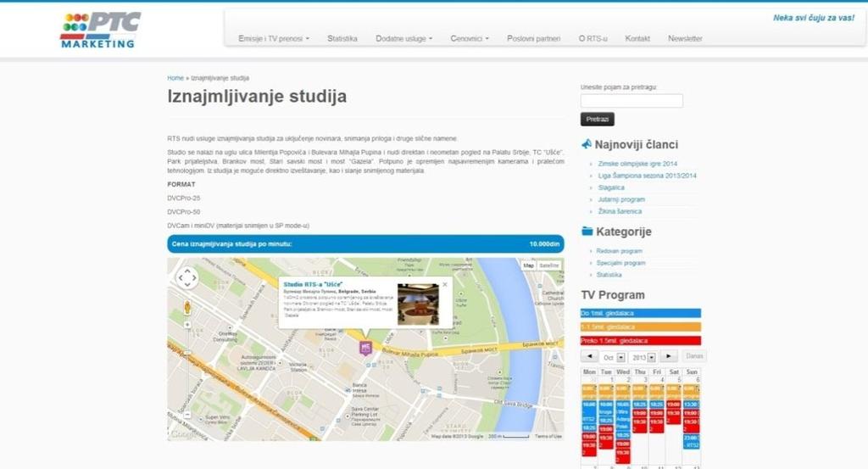Viewport: 868px width, 469px height.
Task: Click the Iznajmljivanje studija page heading
Action: click(x=257, y=96)
